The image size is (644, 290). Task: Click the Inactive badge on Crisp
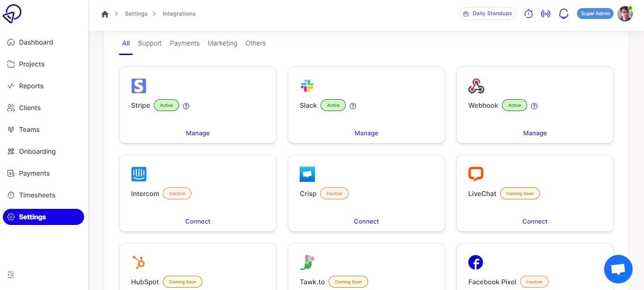[x=334, y=194]
